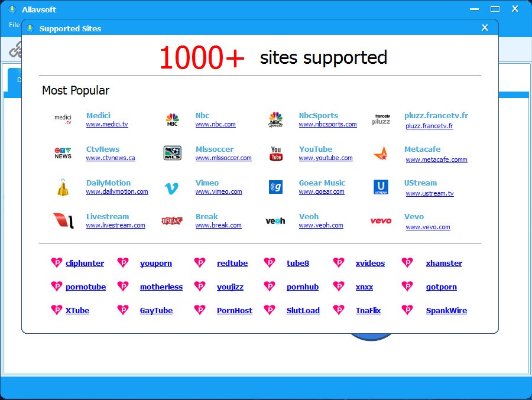Viewport: 532px width, 400px height.
Task: Click the xnxx link
Action: point(364,287)
